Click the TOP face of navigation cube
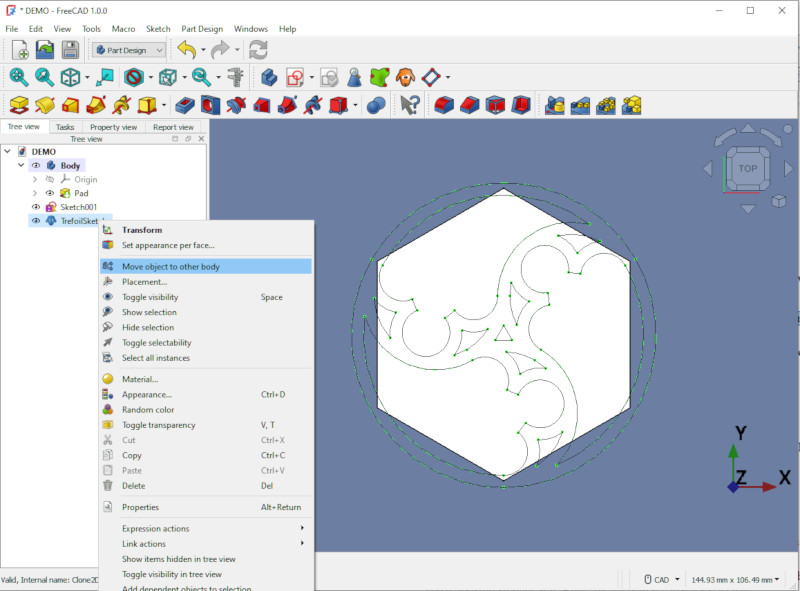The width and height of the screenshot is (800, 591). [747, 168]
